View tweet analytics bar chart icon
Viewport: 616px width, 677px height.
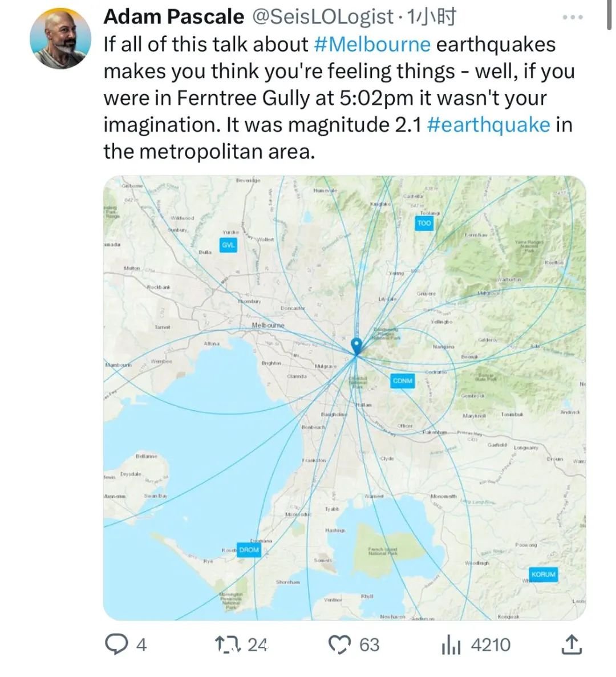pos(452,645)
